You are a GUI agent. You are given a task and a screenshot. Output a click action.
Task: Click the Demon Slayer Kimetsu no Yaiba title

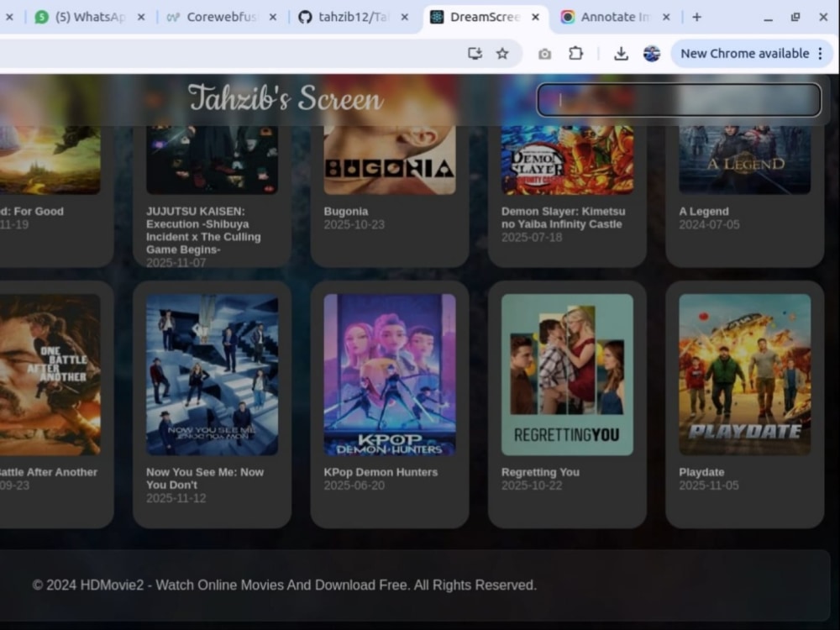[563, 218]
